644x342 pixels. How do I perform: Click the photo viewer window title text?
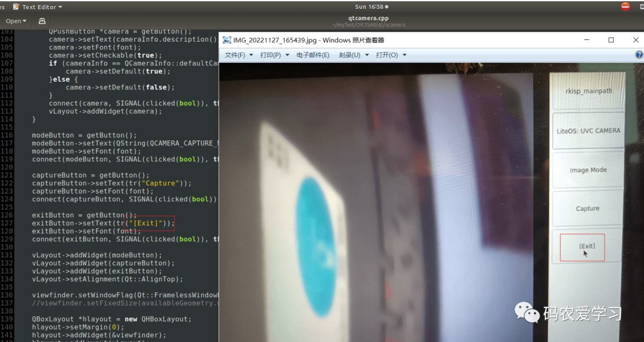[308, 40]
